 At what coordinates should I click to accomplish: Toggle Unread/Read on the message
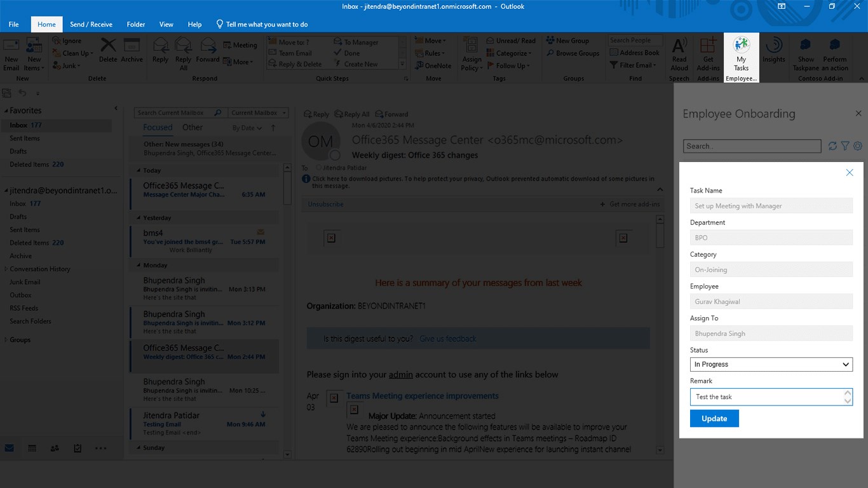[x=511, y=41]
